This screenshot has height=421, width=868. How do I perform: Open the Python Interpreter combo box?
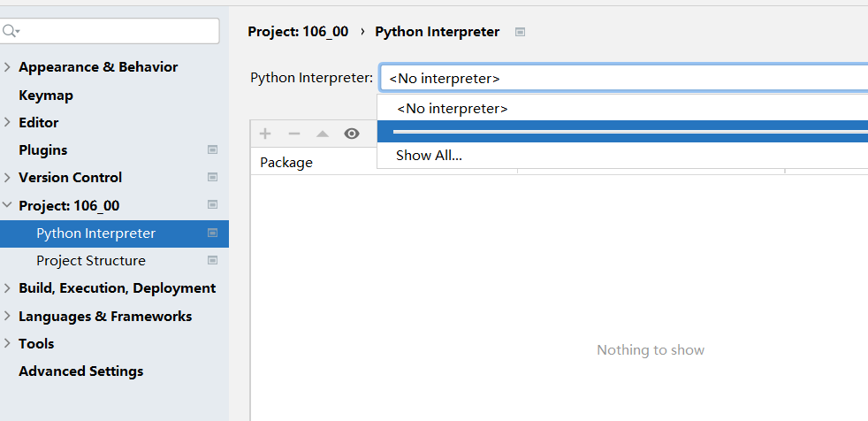pos(624,78)
